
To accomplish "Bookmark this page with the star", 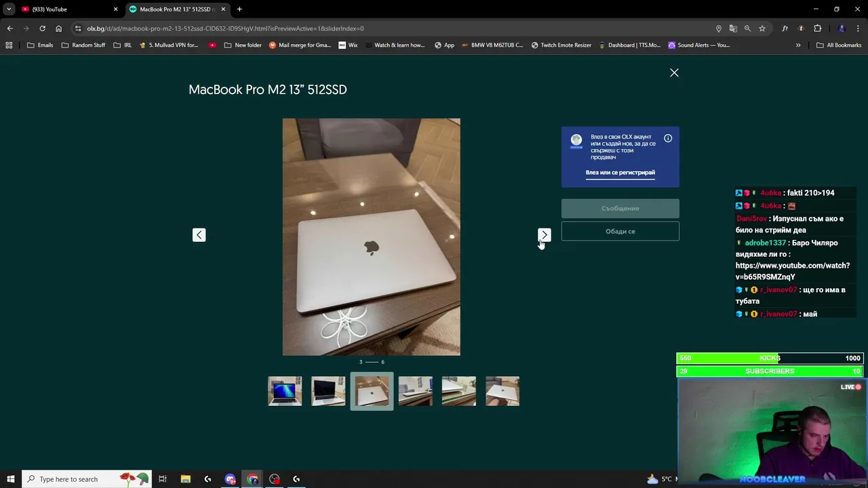I will pos(762,28).
